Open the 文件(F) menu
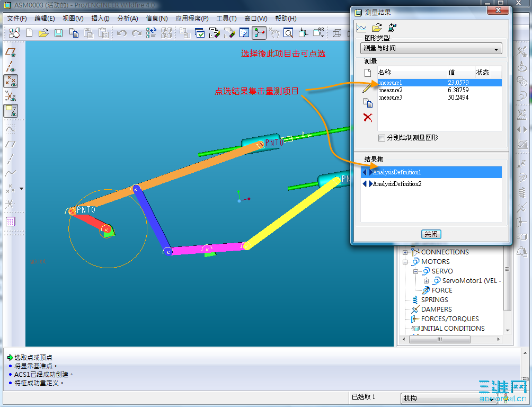Image resolution: width=532 pixels, height=407 pixels. (17, 19)
